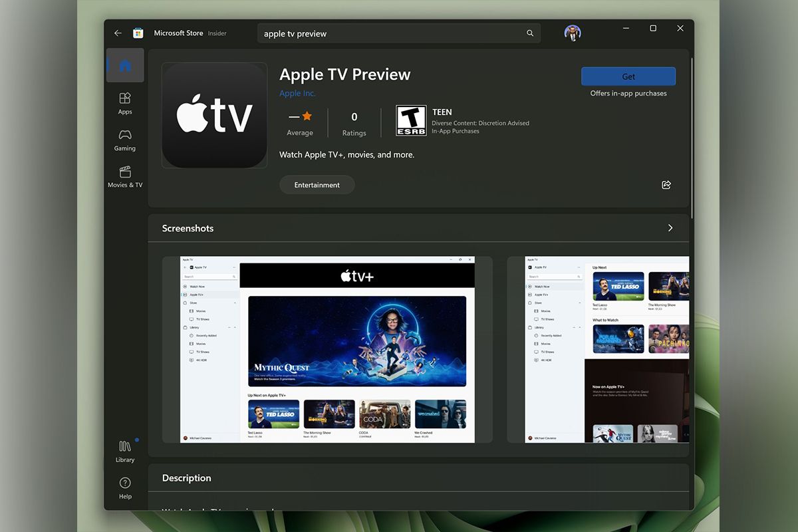Open the Apple Inc. publisher link
This screenshot has width=798, height=532.
297,93
